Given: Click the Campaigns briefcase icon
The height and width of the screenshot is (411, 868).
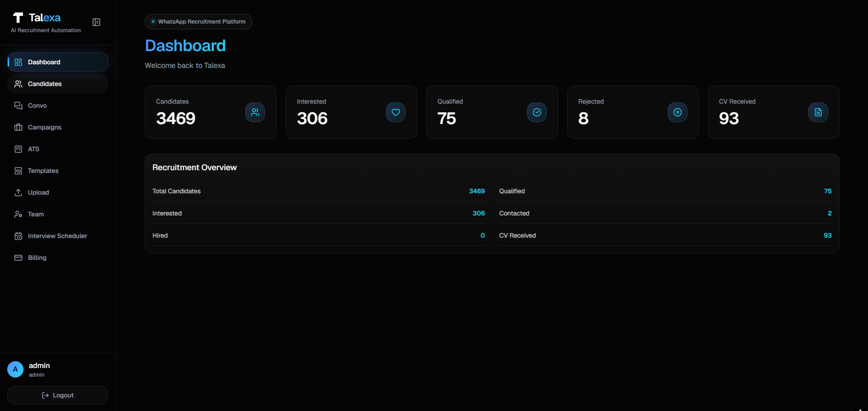Looking at the screenshot, I should 18,127.
